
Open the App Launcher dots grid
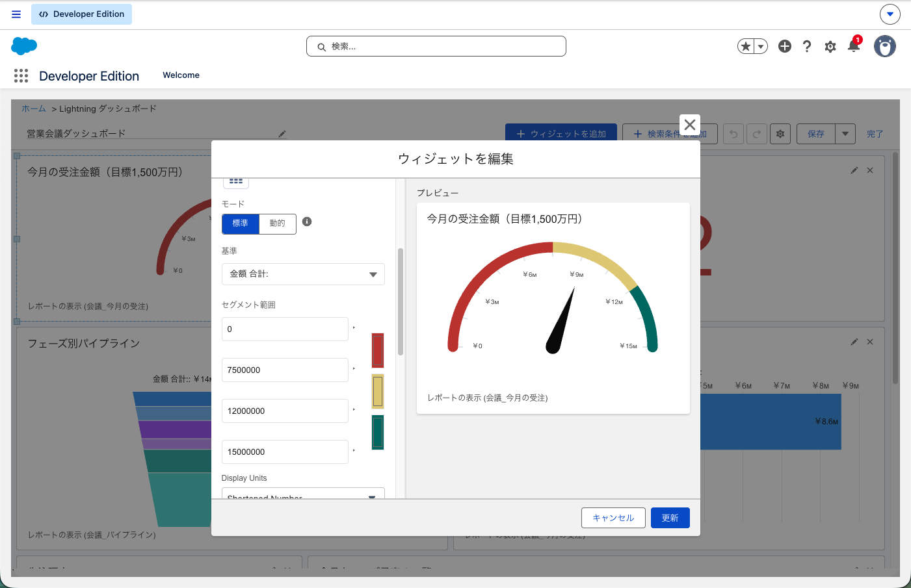[21, 76]
